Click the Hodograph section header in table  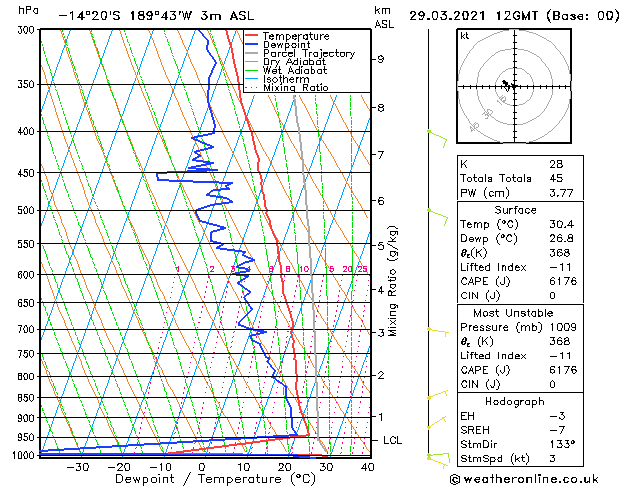515,401
